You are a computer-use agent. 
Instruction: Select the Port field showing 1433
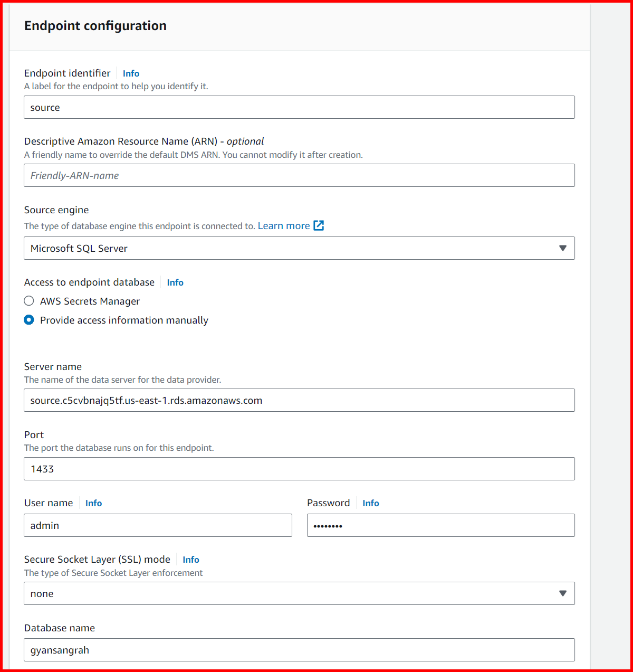(x=299, y=469)
